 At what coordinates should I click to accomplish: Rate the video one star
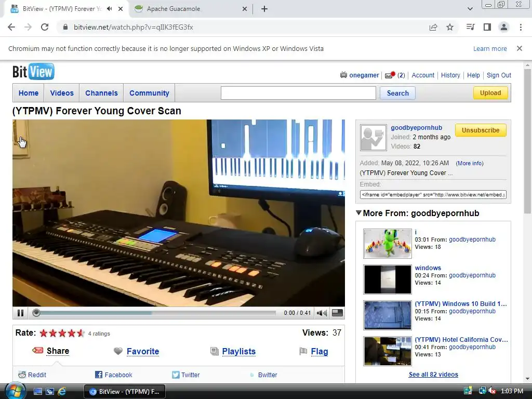click(x=44, y=333)
